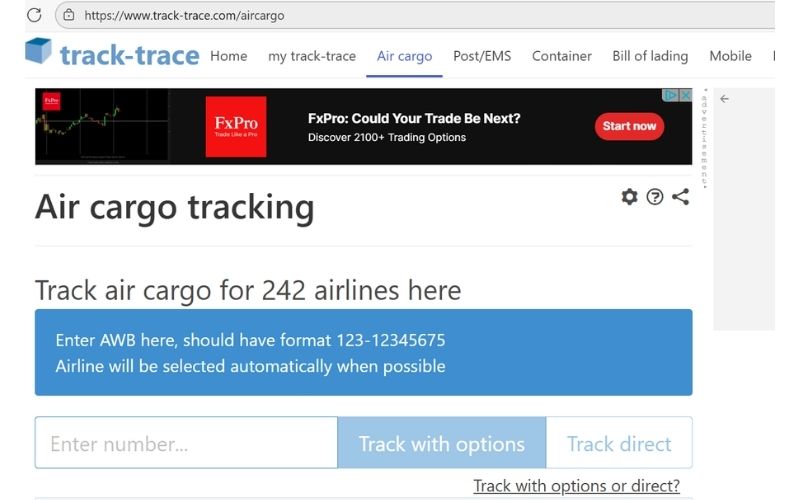The image size is (800, 500).
Task: Click the AdChoices triangle icon on ad
Action: [x=671, y=95]
